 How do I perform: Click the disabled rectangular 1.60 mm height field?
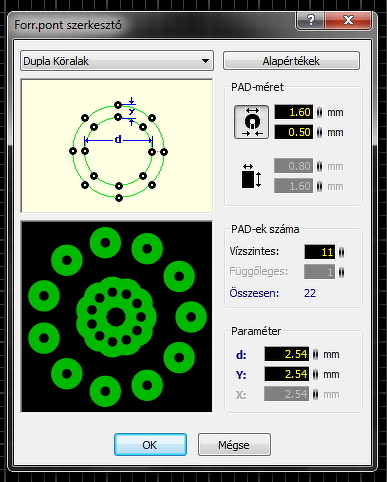[293, 186]
